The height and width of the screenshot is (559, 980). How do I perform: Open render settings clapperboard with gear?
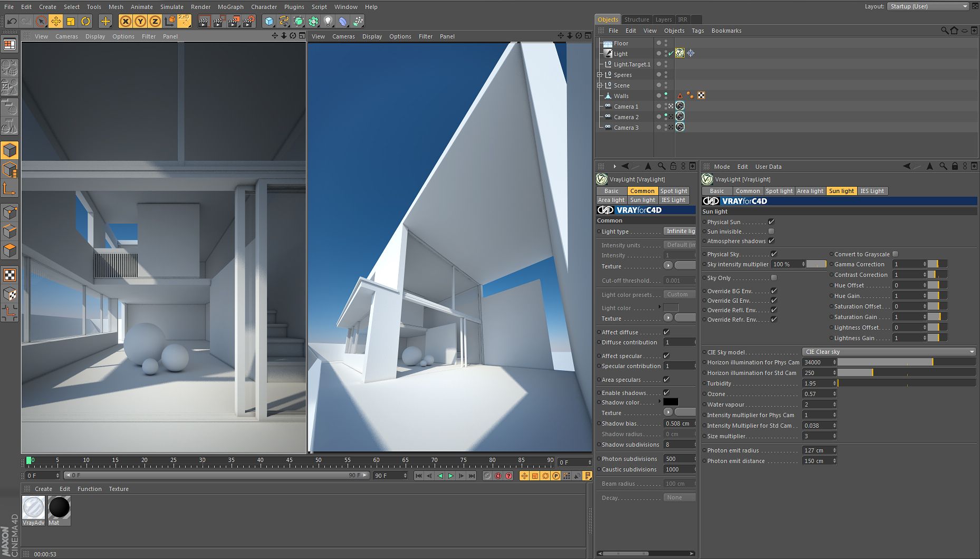tap(248, 21)
